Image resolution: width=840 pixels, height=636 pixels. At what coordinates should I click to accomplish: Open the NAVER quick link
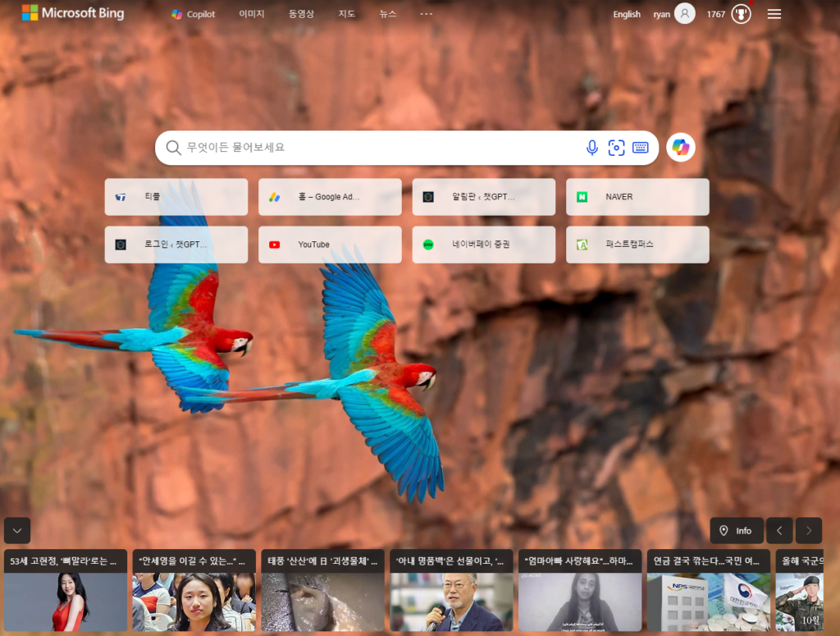(637, 197)
